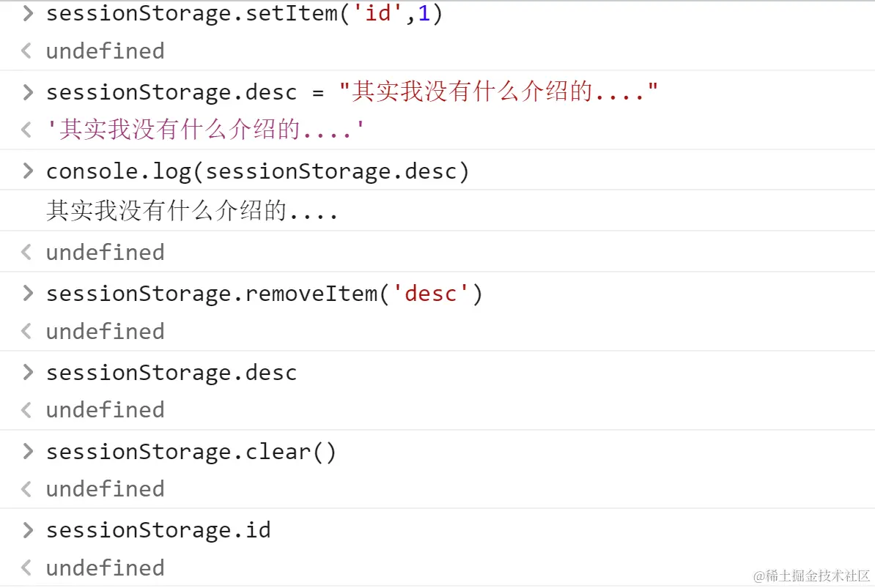Viewport: 875px width, 588px height.
Task: Click the prompt arrow before console.log(sessionStorage.desc)
Action: (x=28, y=171)
